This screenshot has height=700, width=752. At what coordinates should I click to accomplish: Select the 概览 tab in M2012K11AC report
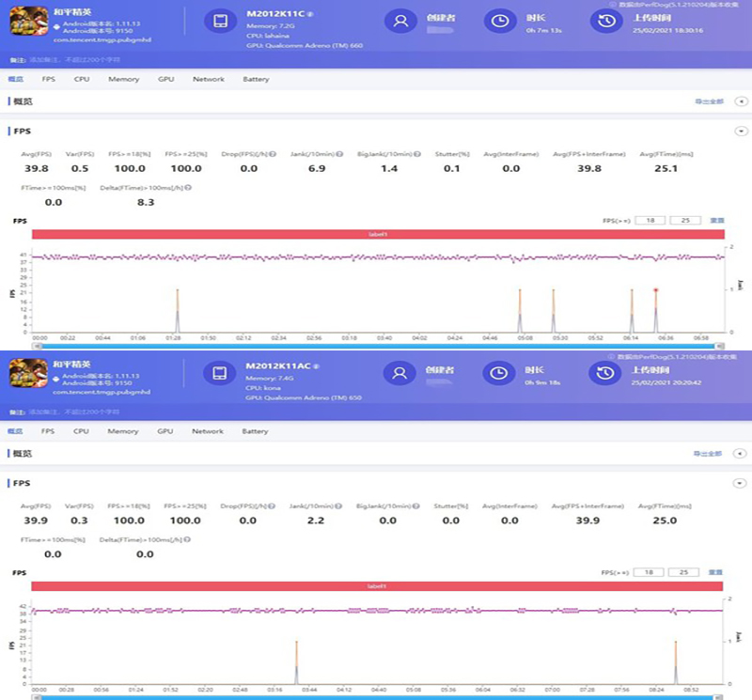click(x=15, y=431)
